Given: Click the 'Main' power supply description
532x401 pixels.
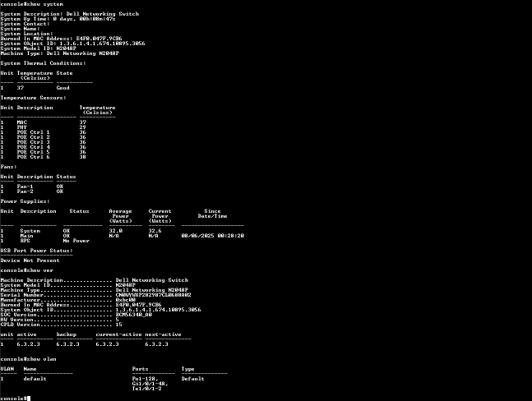Looking at the screenshot, I should tap(27, 236).
